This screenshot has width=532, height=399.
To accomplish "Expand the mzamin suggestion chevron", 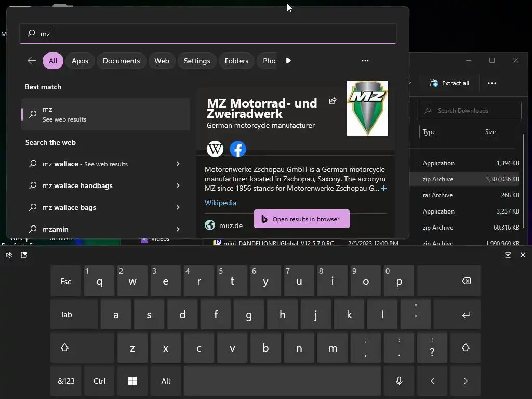I will [x=178, y=229].
